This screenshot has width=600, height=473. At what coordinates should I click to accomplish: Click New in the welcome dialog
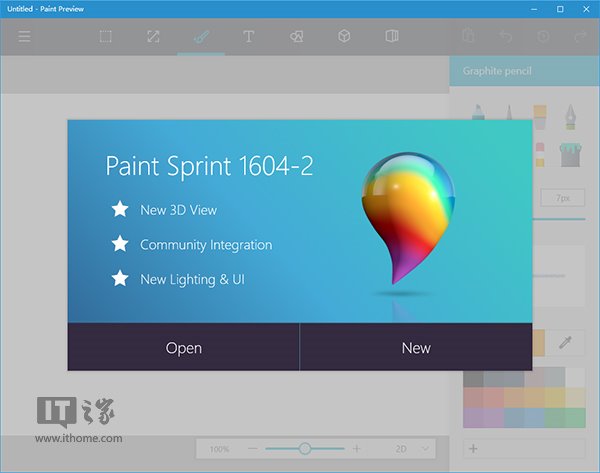(416, 347)
